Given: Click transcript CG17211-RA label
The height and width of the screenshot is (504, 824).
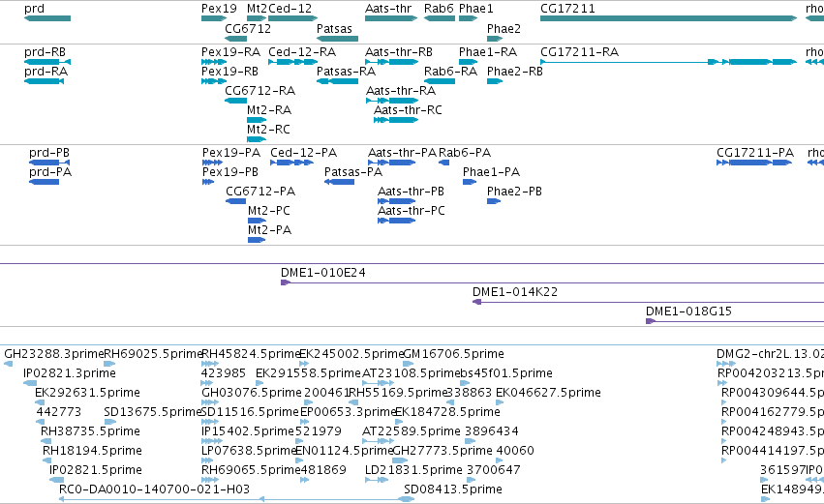Looking at the screenshot, I should 580,52.
